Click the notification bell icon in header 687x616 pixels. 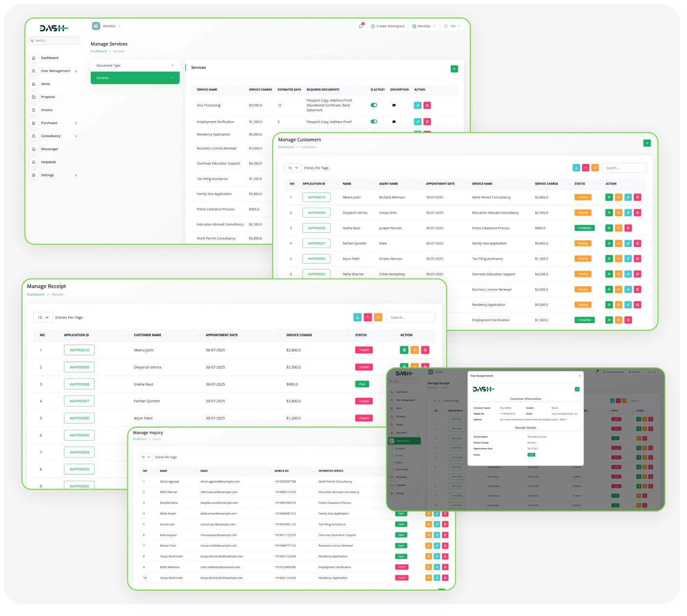tap(361, 26)
